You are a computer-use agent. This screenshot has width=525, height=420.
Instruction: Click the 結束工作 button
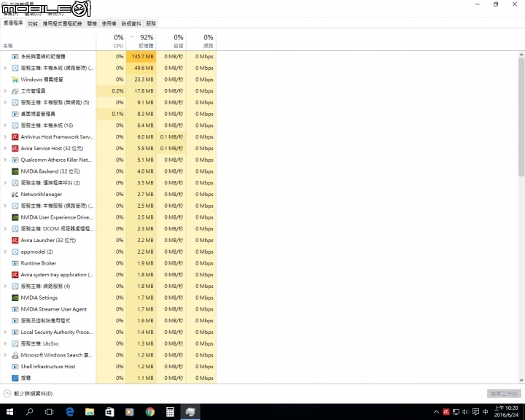pyautogui.click(x=504, y=394)
